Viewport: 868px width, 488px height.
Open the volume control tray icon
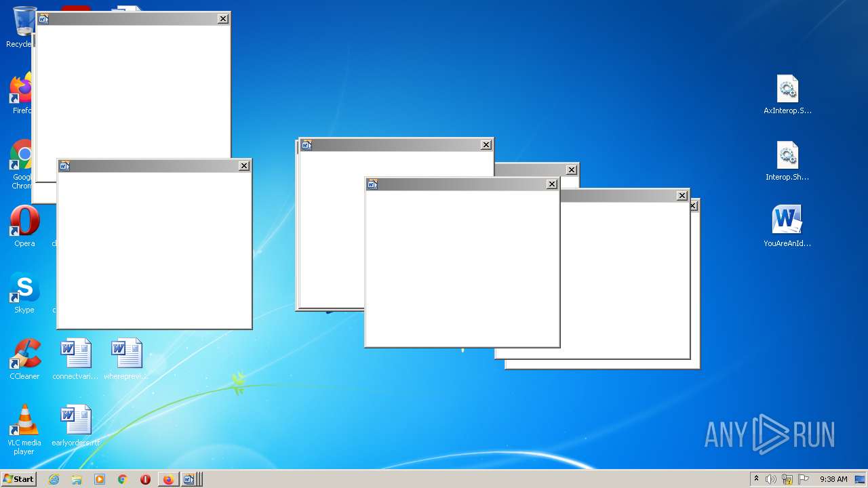(x=771, y=479)
